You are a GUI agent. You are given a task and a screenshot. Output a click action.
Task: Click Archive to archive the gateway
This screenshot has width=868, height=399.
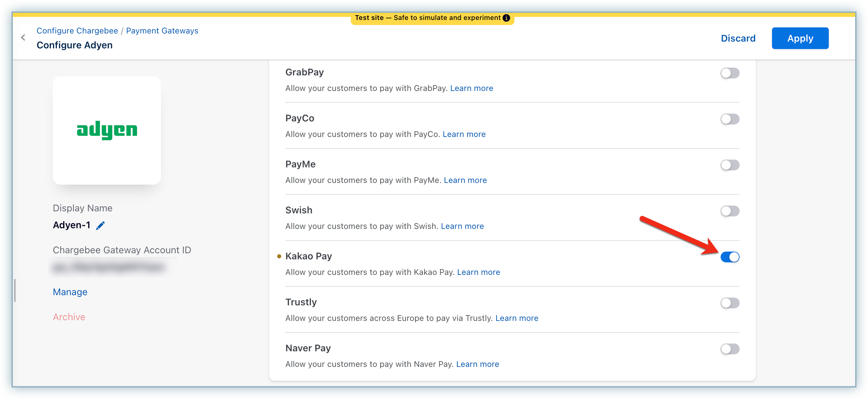(69, 317)
